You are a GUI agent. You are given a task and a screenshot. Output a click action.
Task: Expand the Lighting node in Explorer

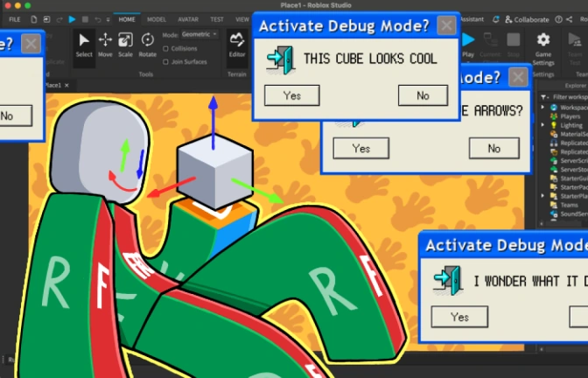[x=542, y=125]
